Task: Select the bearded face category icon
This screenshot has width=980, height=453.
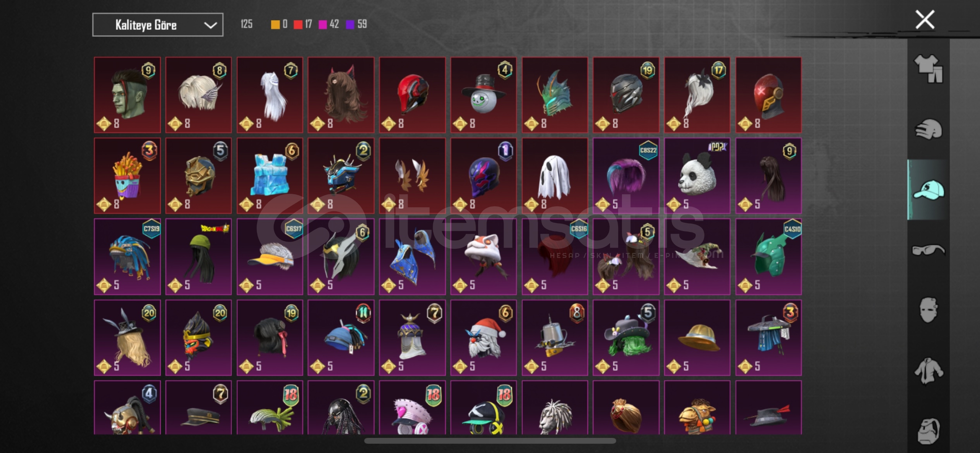Action: pyautogui.click(x=928, y=431)
